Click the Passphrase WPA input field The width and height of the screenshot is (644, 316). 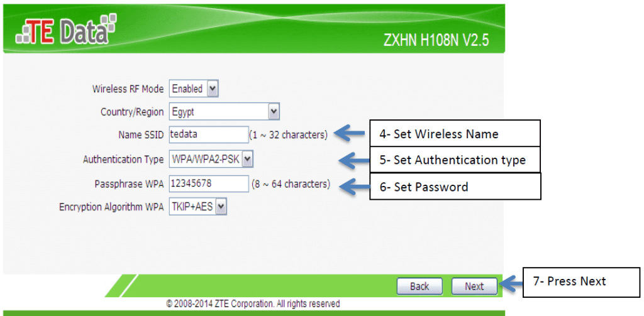tap(209, 184)
